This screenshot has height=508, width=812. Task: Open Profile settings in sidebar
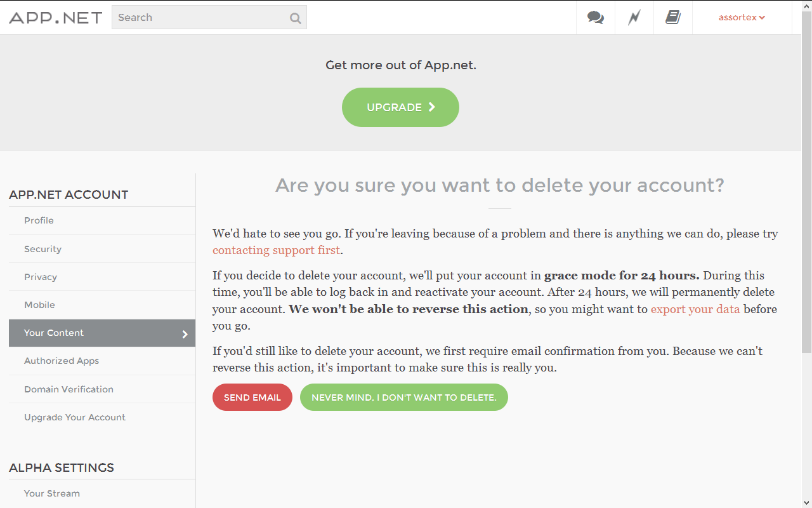point(39,220)
